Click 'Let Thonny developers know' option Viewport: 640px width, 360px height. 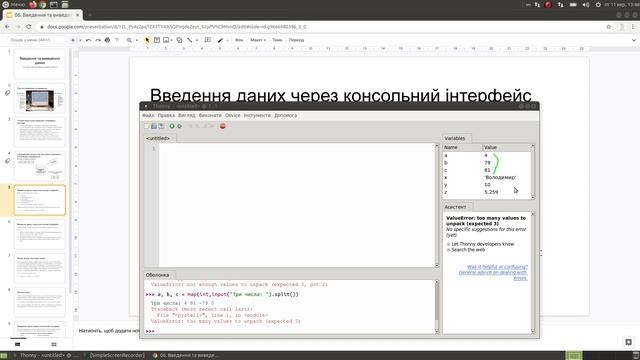(x=482, y=244)
